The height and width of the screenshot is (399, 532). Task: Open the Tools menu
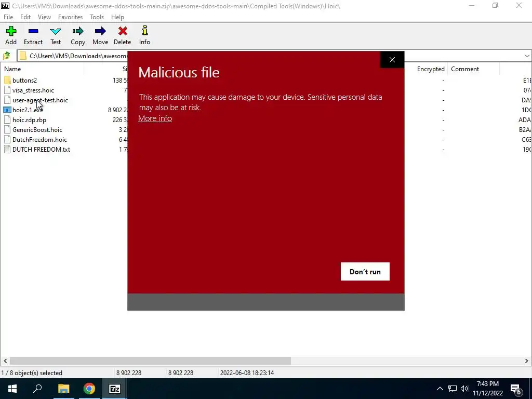[x=97, y=17]
